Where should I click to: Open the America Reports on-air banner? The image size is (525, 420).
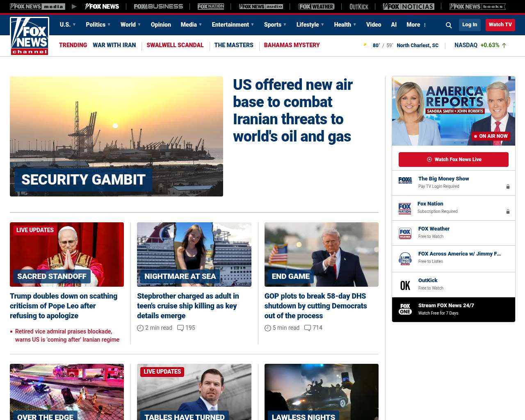pyautogui.click(x=454, y=111)
